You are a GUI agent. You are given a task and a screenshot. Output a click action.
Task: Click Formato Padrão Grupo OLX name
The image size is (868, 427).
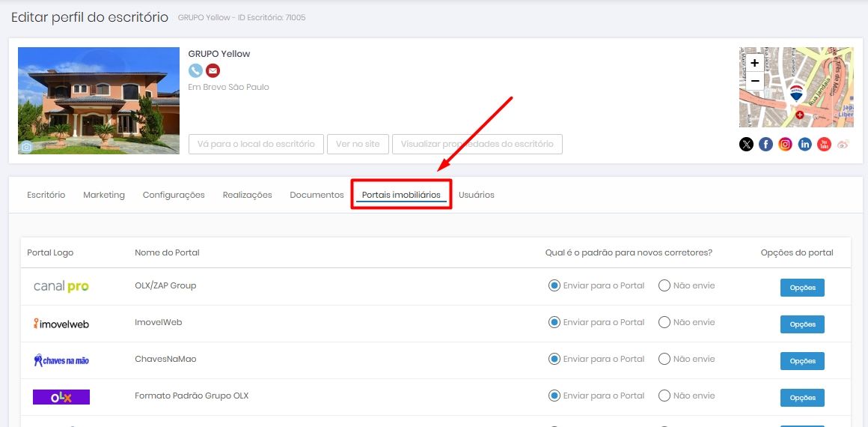[x=192, y=396]
